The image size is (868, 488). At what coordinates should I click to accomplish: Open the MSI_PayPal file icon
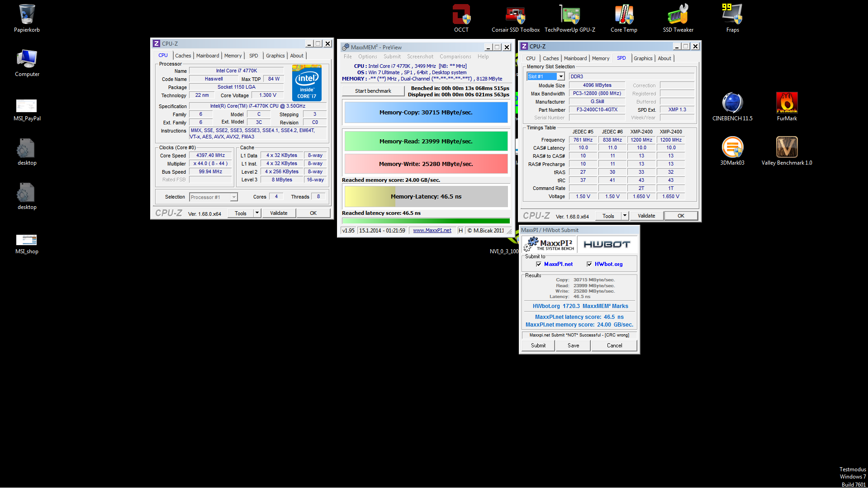(x=27, y=110)
